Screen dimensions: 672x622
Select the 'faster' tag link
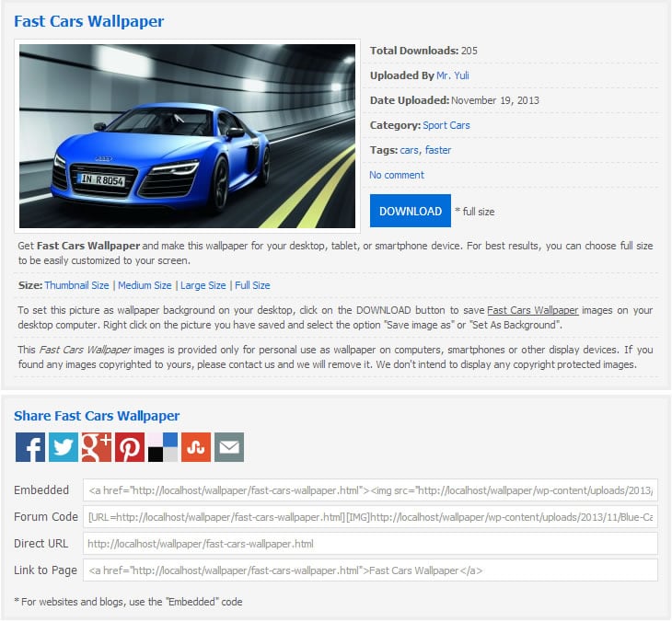pos(438,150)
